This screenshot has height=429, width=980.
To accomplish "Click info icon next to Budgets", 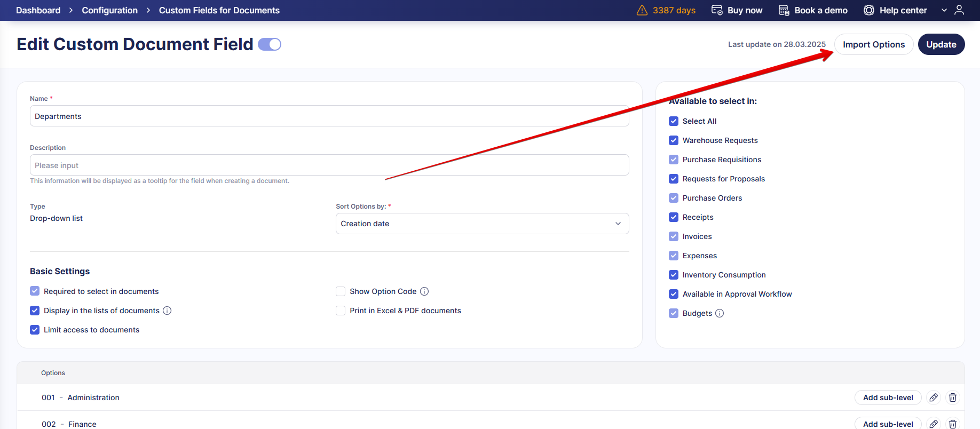I will [x=720, y=313].
